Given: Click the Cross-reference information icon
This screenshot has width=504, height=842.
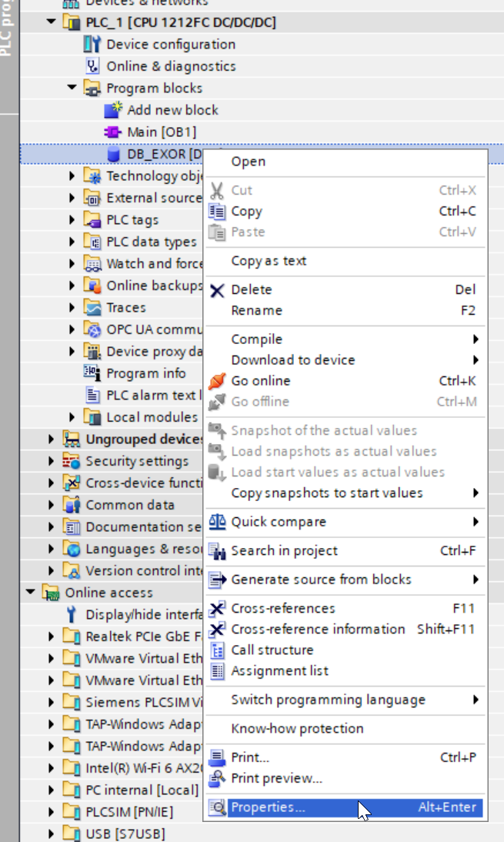Looking at the screenshot, I should (217, 629).
